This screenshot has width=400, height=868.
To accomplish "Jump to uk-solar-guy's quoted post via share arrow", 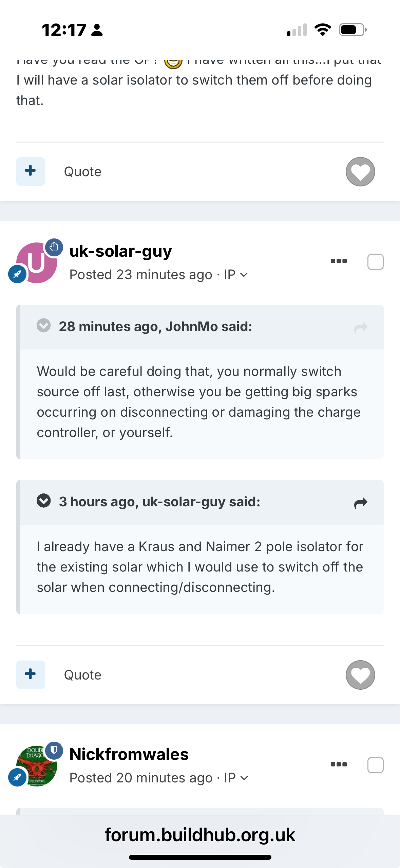I will (361, 503).
